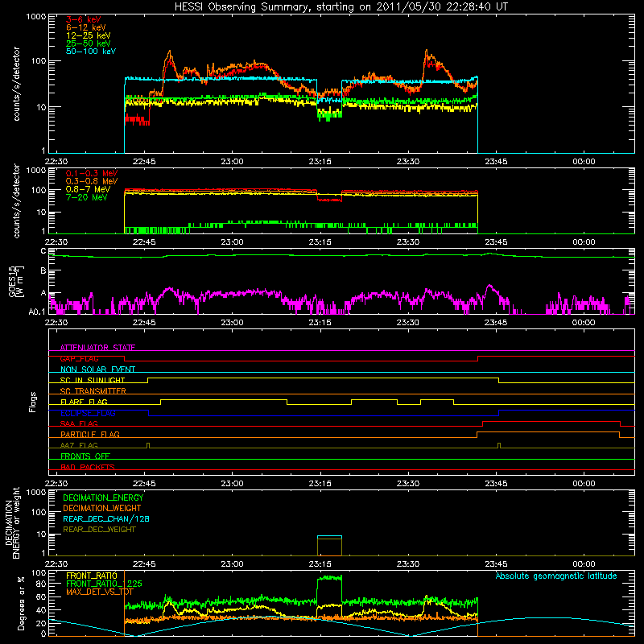The image size is (644, 644).
Task: Click the Degrees or % axis label
Action: coord(22,603)
